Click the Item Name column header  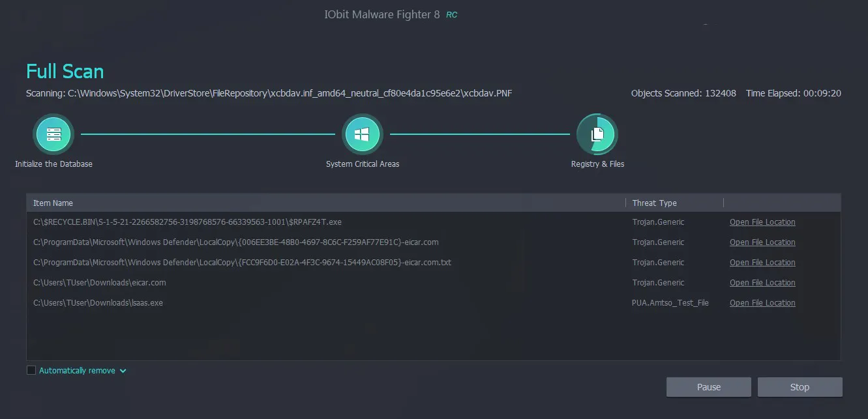[53, 203]
